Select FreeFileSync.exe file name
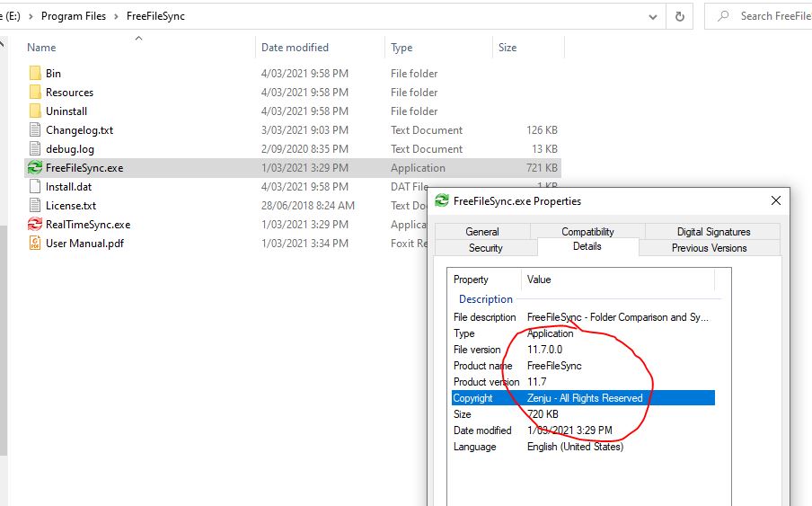Viewport: 812px width, 506px height. [x=84, y=168]
